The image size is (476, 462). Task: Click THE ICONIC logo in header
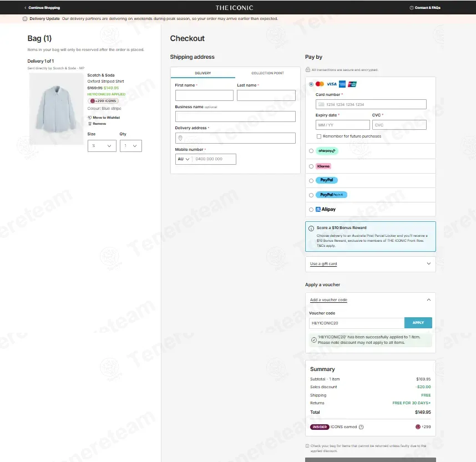[x=234, y=8]
